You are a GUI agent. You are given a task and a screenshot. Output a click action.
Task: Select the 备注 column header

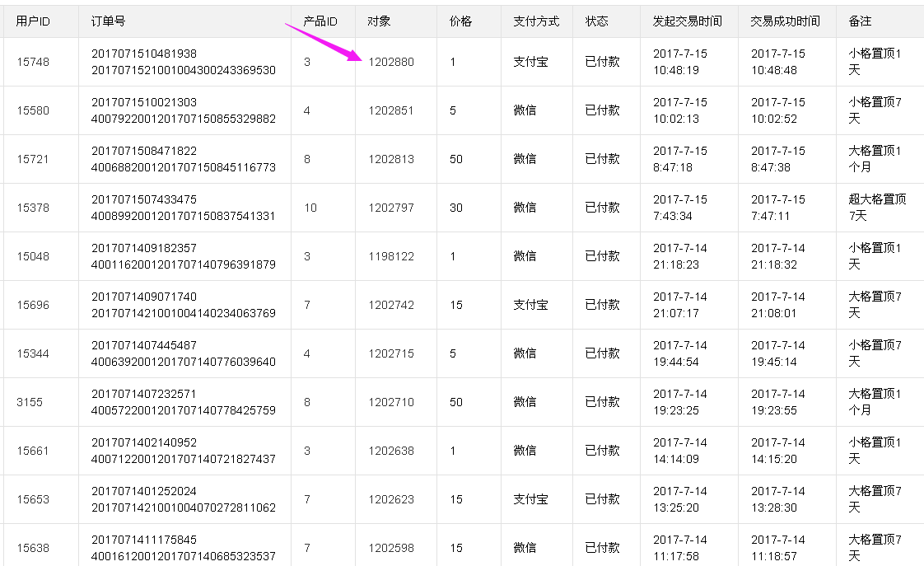pos(860,21)
